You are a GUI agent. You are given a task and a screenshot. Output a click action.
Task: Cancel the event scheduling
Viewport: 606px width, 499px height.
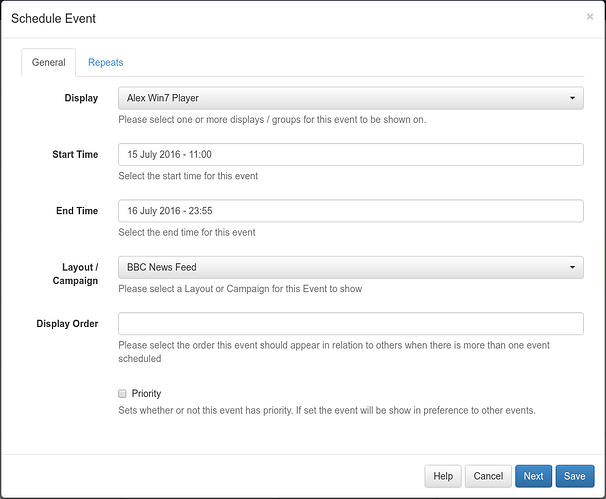pyautogui.click(x=488, y=477)
